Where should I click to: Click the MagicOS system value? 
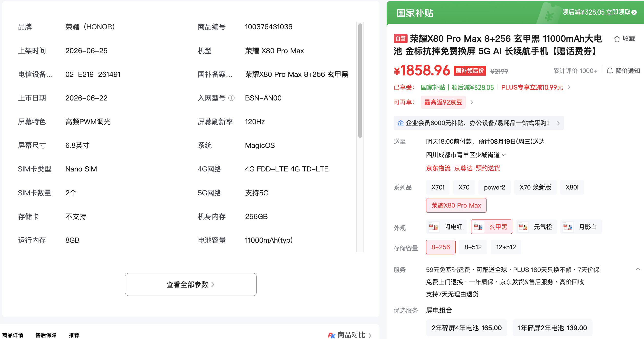pos(260,146)
